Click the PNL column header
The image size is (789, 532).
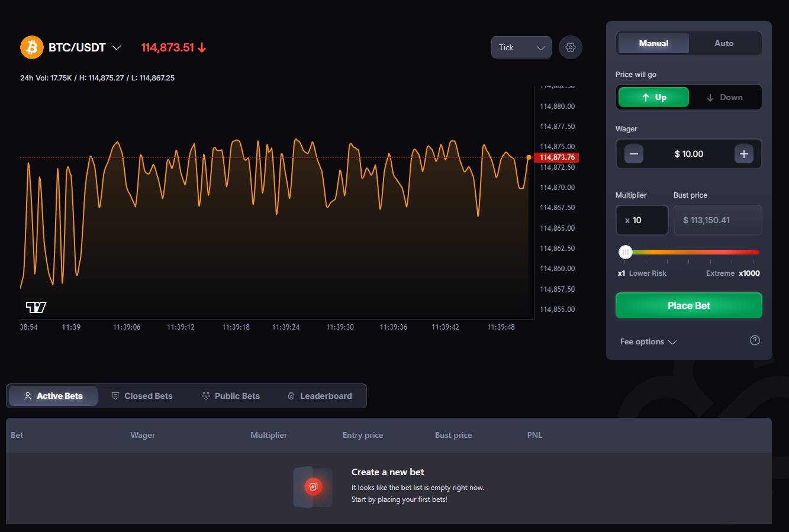(534, 435)
